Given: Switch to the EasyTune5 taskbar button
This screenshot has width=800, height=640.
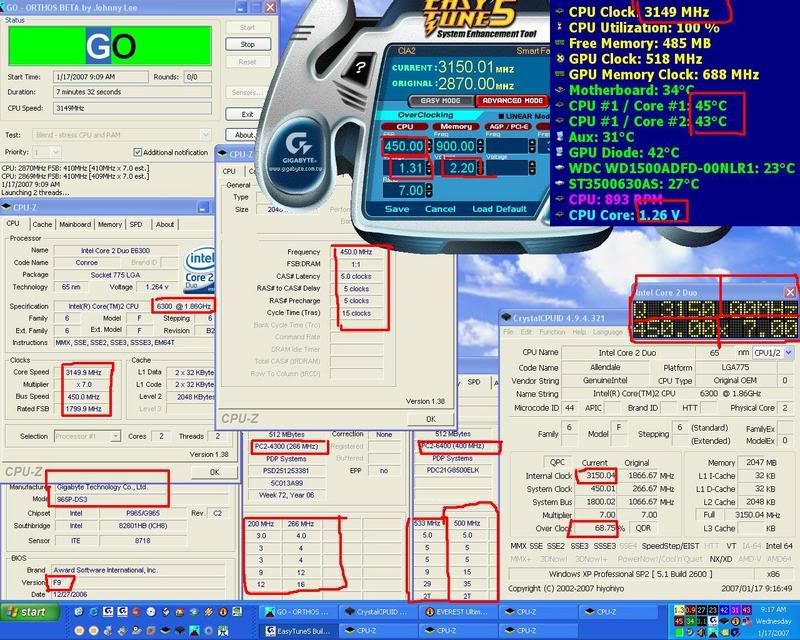Looking at the screenshot, I should point(297,631).
